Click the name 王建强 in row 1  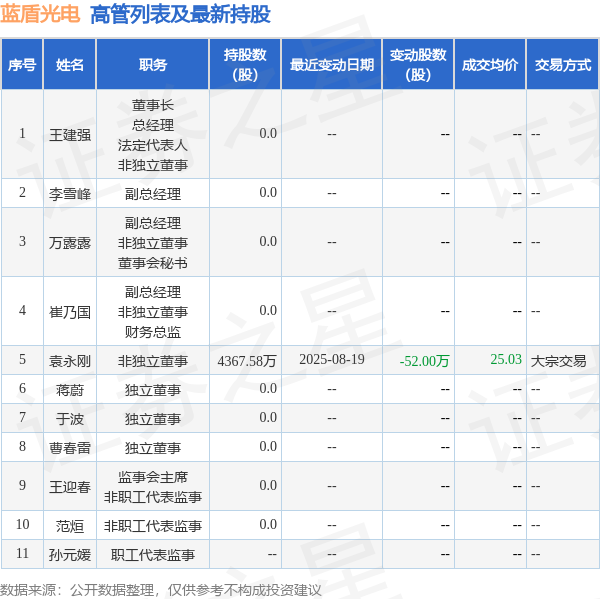(70, 134)
